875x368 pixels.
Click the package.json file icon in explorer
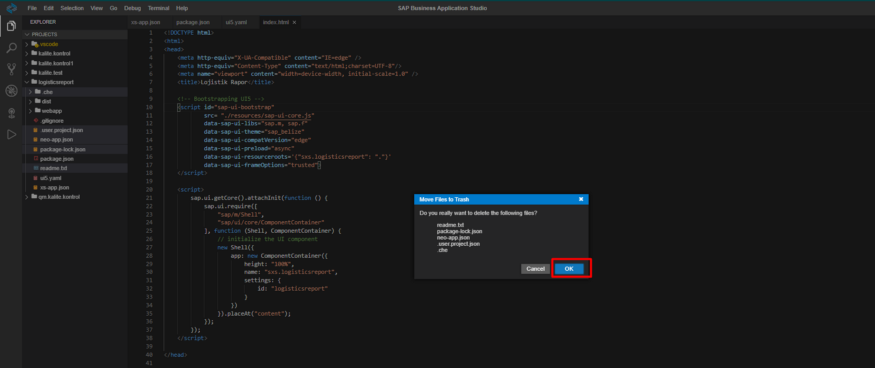click(36, 159)
